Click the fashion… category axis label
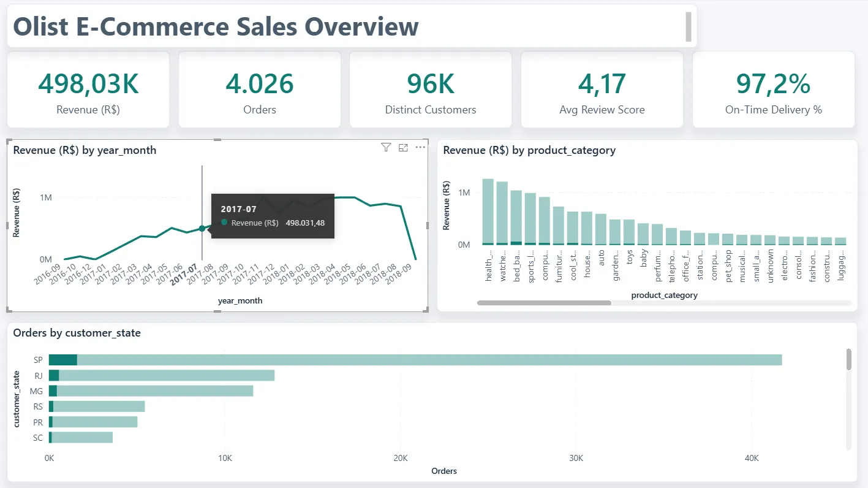This screenshot has height=488, width=868. (812, 265)
